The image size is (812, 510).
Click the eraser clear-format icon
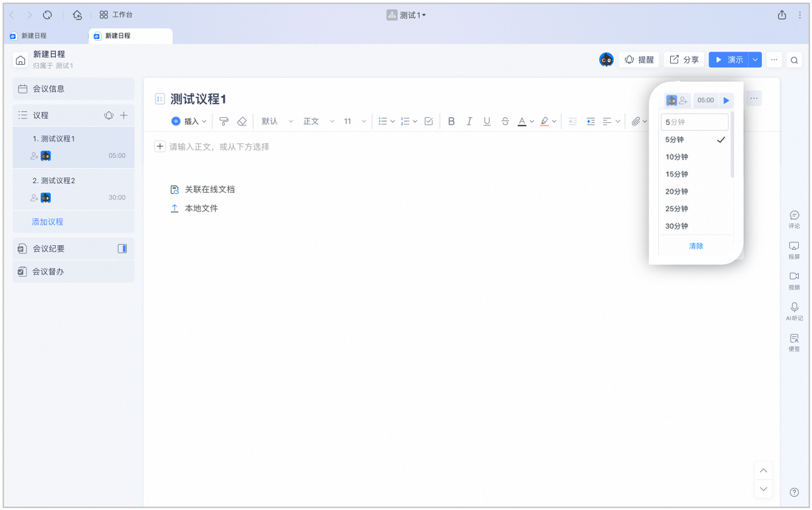pos(242,121)
